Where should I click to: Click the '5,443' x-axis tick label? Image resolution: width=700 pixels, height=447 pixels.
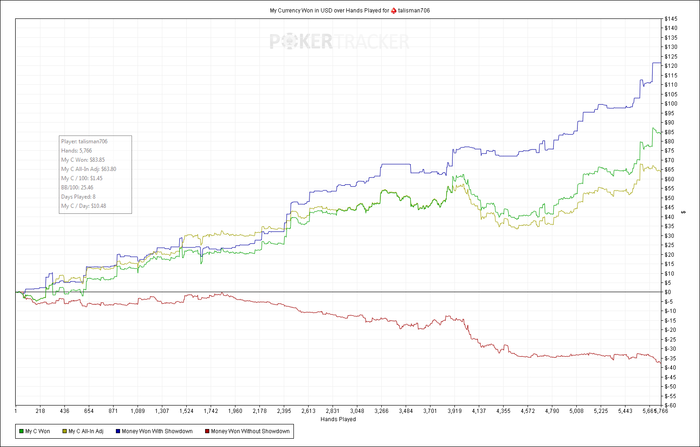625,411
